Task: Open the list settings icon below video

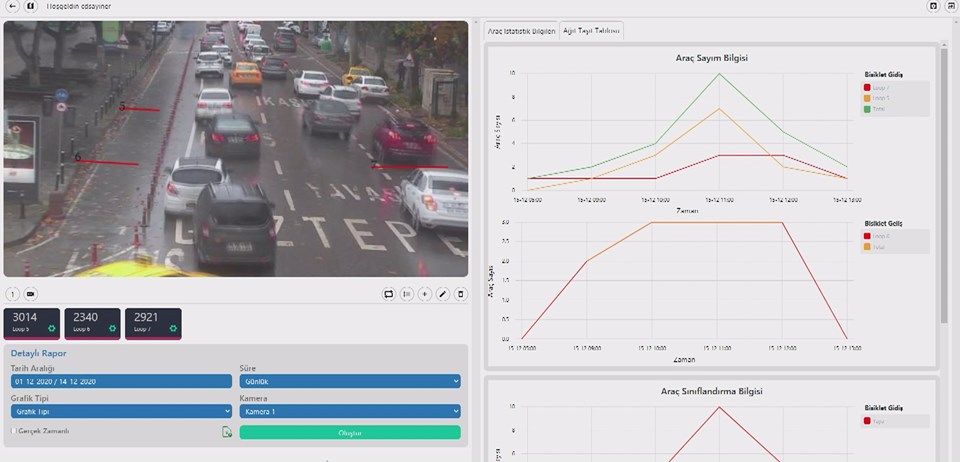Action: 407,294
